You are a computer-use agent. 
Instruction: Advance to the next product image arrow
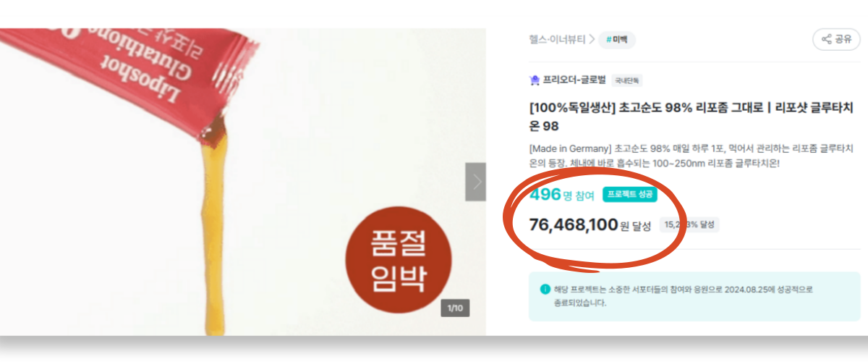coord(475,182)
